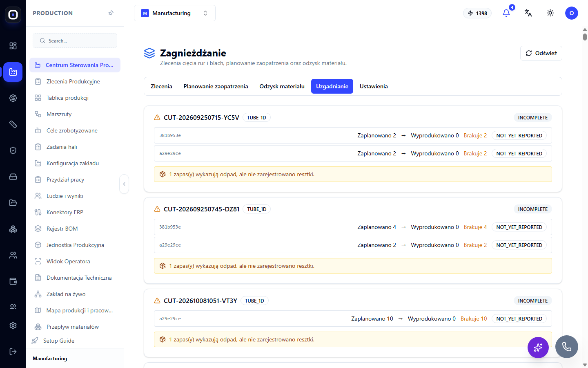Switch to Odzysk materiału tab
This screenshot has width=588, height=368.
coord(282,86)
